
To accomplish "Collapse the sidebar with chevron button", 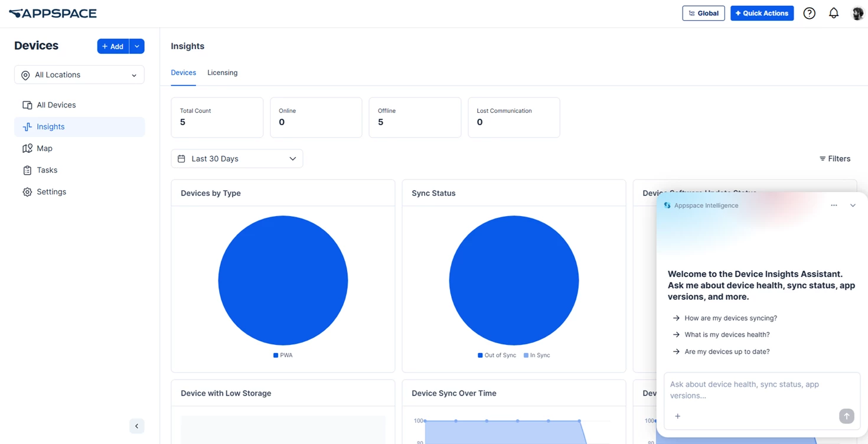I will coord(137,426).
